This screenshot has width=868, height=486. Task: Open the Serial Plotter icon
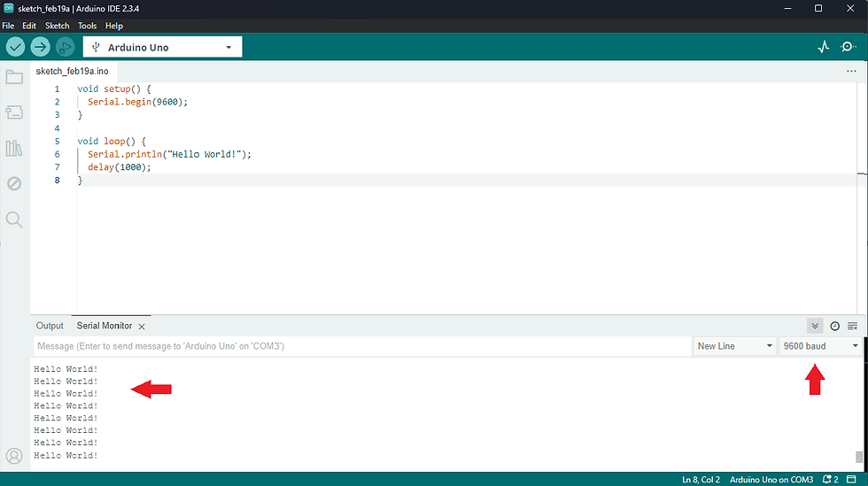pos(823,47)
